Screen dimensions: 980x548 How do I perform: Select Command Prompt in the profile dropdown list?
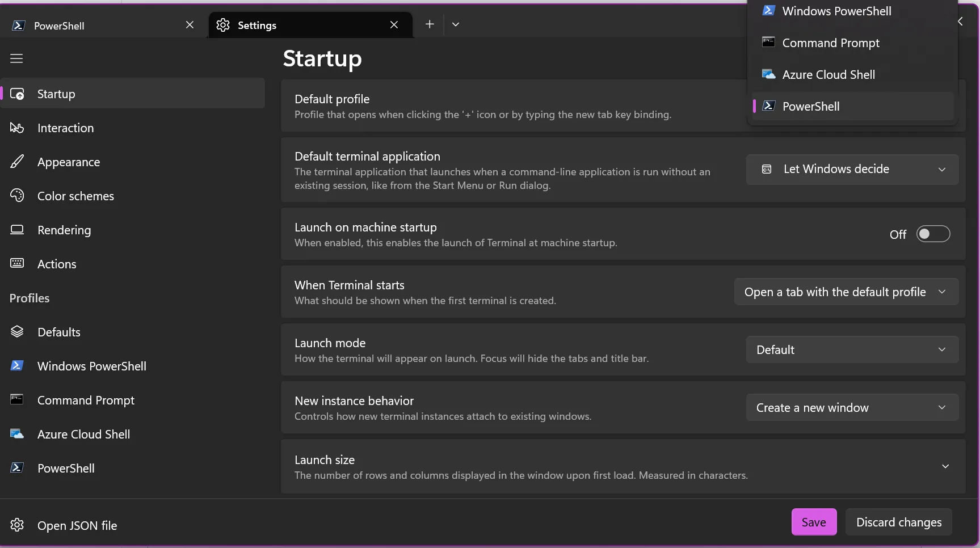click(x=830, y=43)
